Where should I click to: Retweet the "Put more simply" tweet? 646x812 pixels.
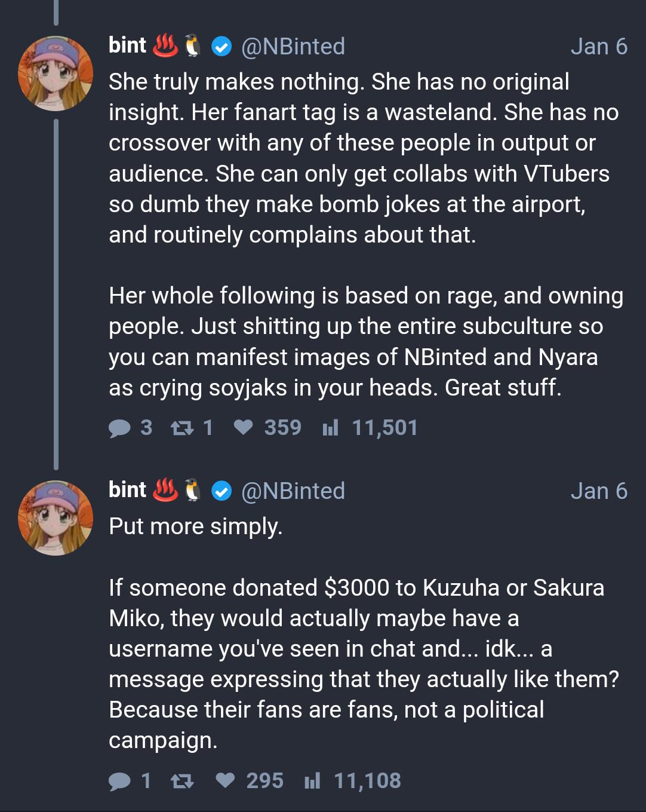pos(182,781)
